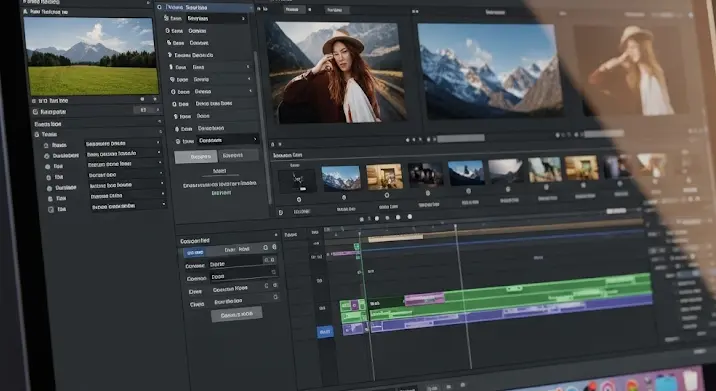Click the second dark input field in lower-left panel

point(243,275)
